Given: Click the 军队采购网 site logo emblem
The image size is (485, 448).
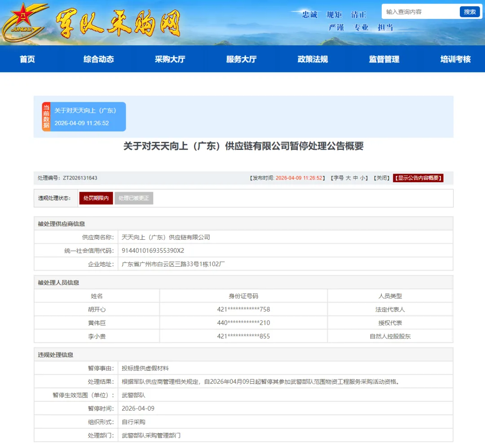Looking at the screenshot, I should pos(99,22).
